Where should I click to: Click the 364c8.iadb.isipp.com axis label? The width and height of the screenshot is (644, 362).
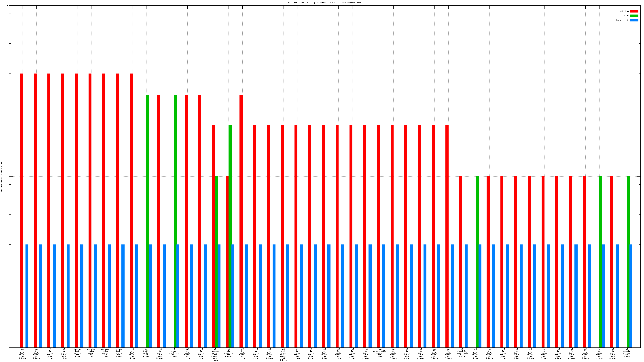[78, 354]
